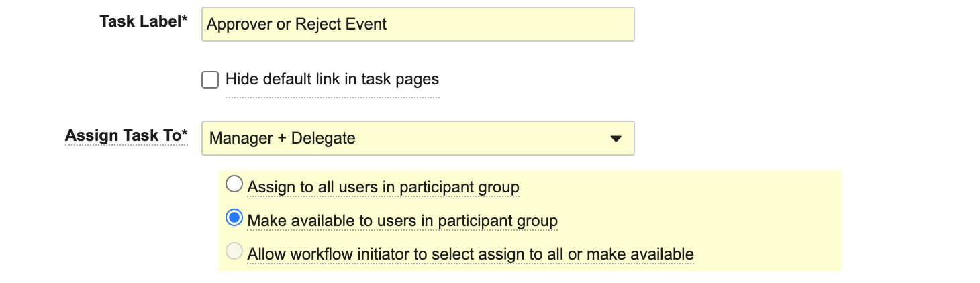Select the "Assign to all users" radio button
This screenshot has height=283, width=980.
234,184
